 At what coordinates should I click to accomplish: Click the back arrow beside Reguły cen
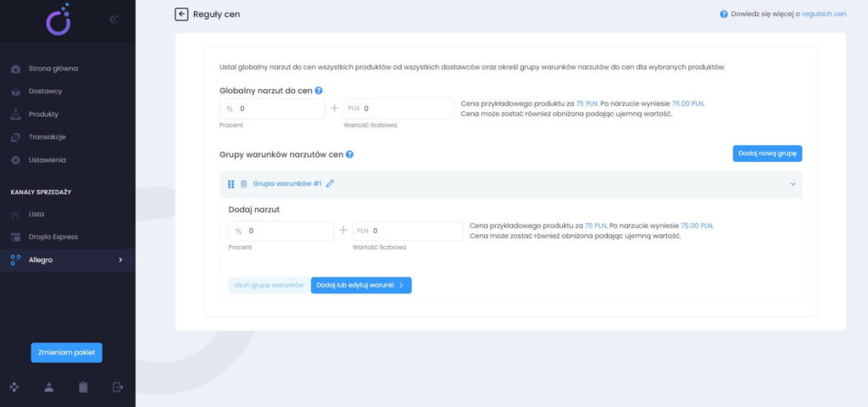181,14
